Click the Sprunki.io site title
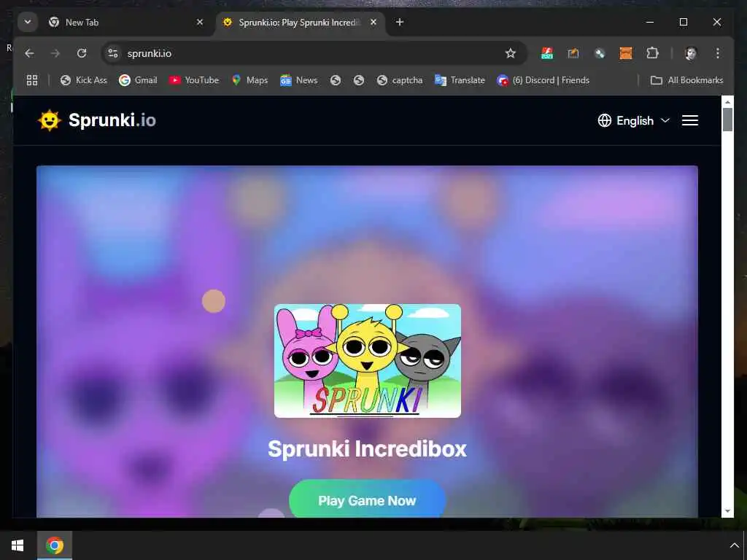Viewport: 747px width, 560px height. (x=112, y=120)
